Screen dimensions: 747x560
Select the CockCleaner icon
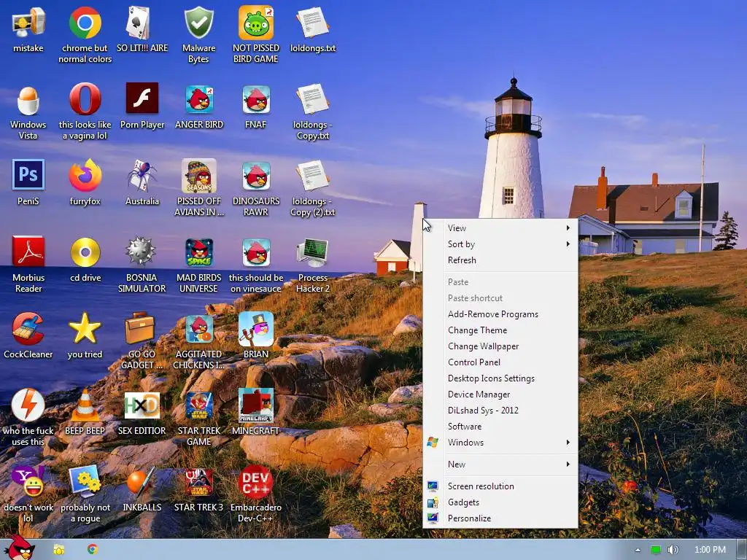point(28,329)
